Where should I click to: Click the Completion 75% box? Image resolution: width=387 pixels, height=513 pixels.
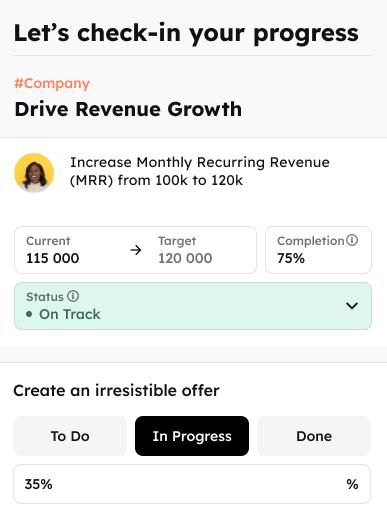click(318, 250)
